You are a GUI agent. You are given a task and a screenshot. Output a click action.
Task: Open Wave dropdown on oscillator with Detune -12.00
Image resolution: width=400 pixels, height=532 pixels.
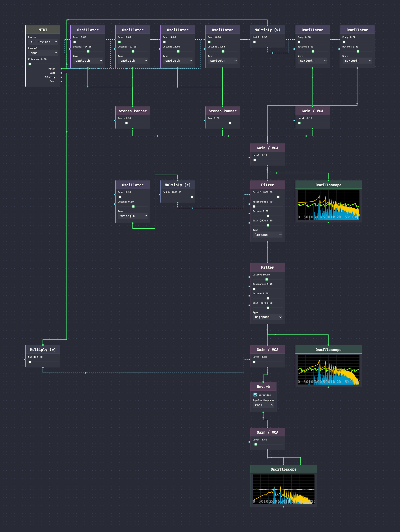133,61
